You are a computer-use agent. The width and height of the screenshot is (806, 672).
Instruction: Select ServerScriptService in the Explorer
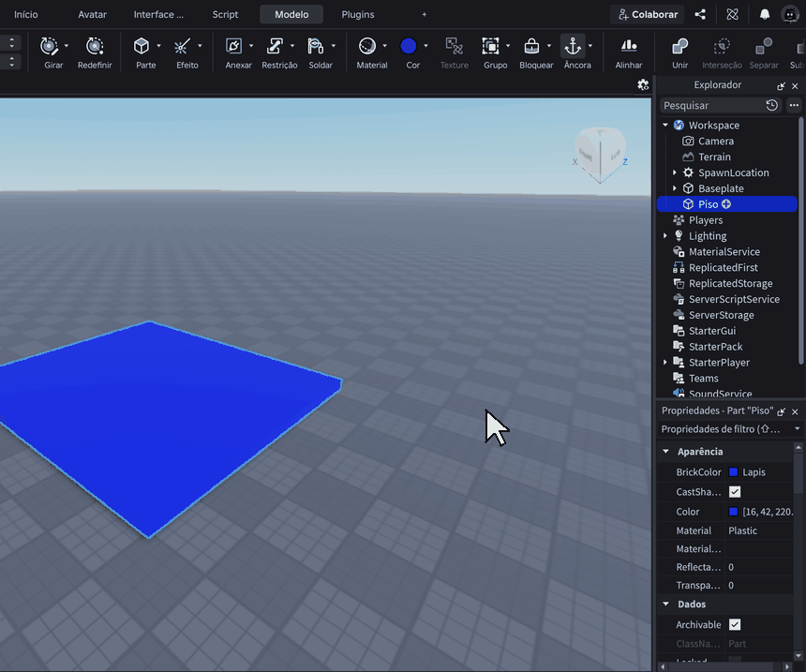[734, 299]
